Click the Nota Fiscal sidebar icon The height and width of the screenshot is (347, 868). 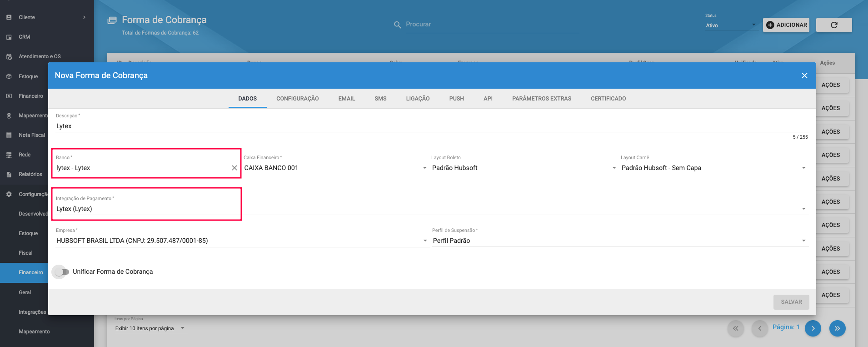[9, 135]
